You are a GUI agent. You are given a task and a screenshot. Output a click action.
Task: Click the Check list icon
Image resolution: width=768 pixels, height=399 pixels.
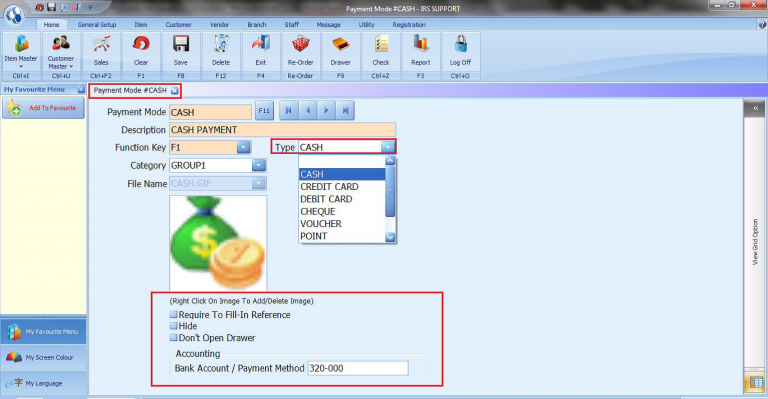[x=381, y=51]
